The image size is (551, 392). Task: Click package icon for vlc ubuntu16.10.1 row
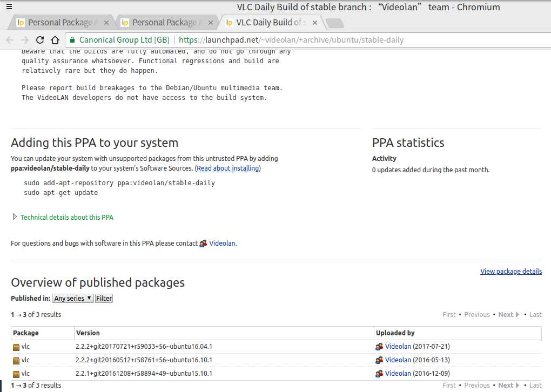[16, 360]
